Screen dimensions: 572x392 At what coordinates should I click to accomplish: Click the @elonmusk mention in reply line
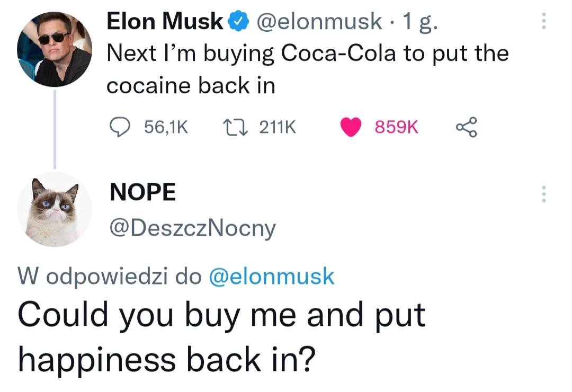pos(271,277)
